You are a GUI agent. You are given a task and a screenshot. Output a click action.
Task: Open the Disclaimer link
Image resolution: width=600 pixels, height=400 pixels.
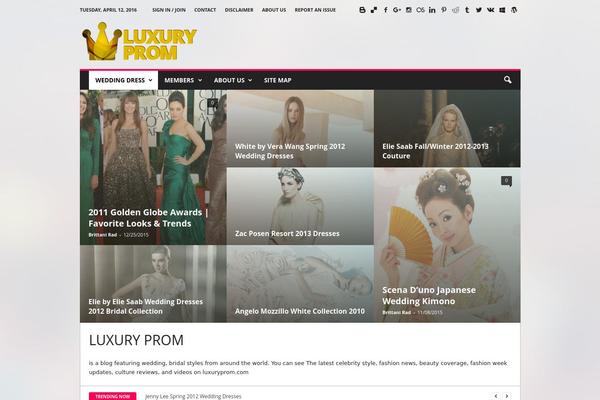239,10
